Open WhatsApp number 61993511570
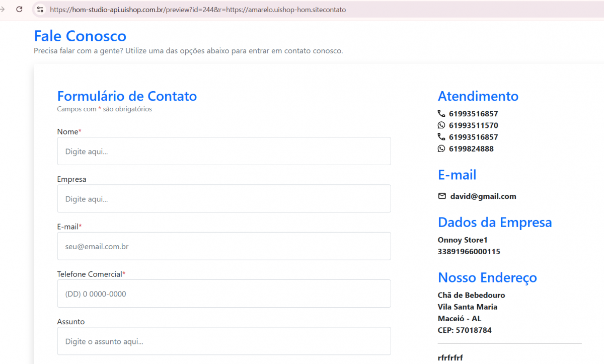 [473, 125]
